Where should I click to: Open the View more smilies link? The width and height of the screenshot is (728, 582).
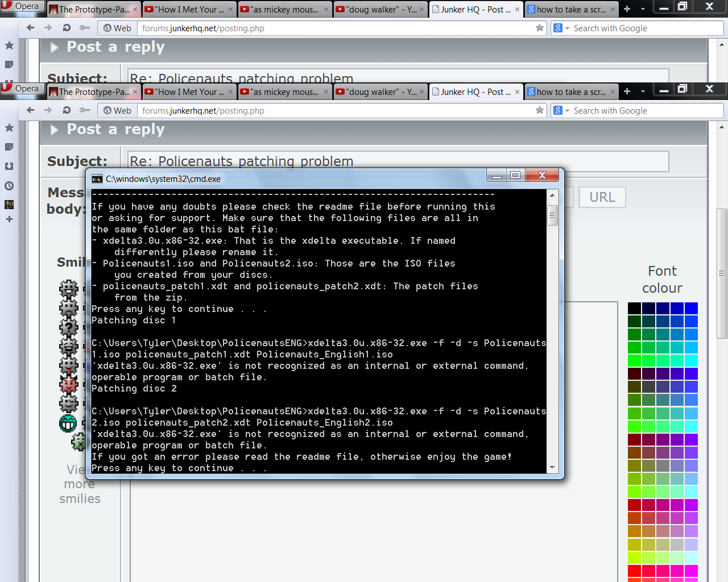[x=80, y=484]
